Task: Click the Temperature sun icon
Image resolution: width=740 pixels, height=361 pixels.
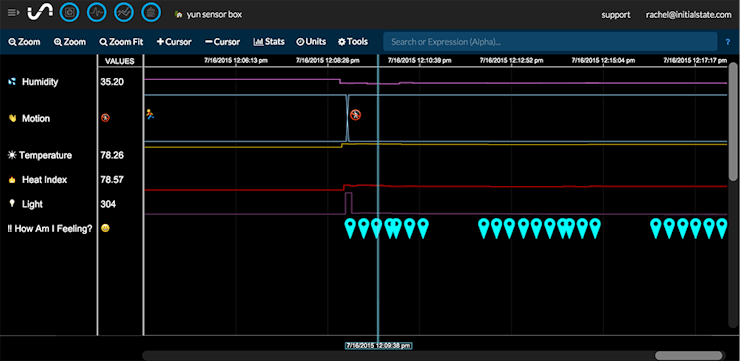Action: coord(12,155)
